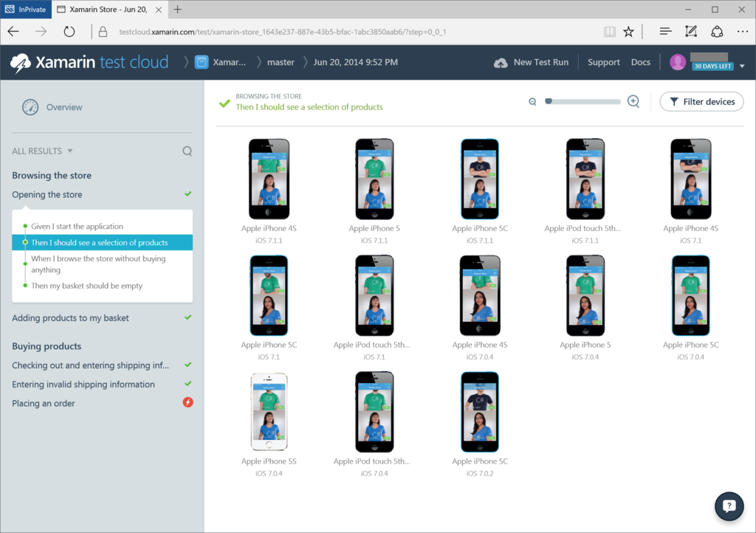
Task: Expand the ALL RESULTS dropdown
Action: (42, 151)
